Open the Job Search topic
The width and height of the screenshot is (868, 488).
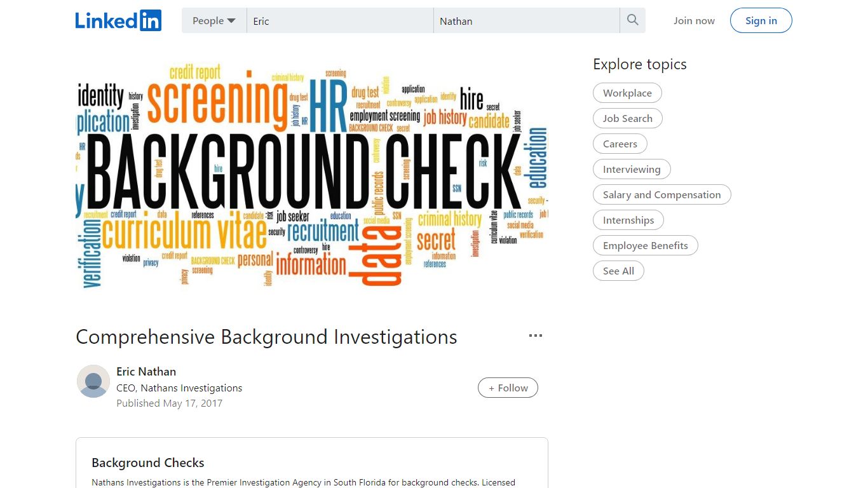click(627, 118)
